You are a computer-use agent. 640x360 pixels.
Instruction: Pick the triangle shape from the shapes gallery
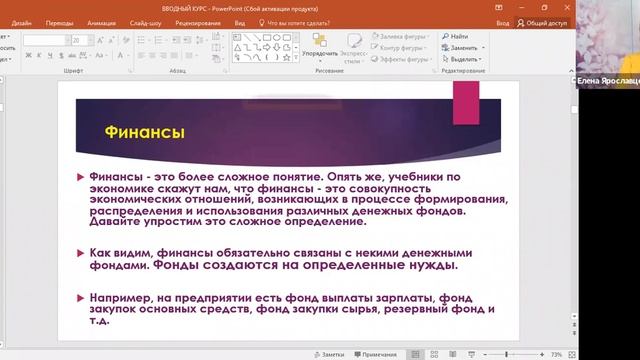[x=237, y=48]
